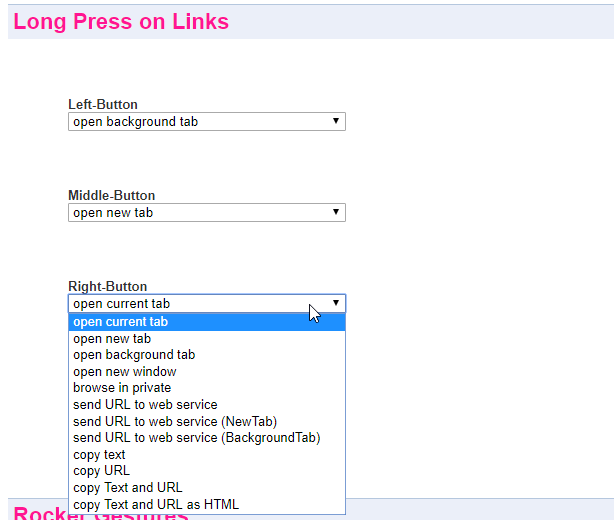Select 'copy URL' option
The image size is (614, 520).
pyautogui.click(x=207, y=471)
